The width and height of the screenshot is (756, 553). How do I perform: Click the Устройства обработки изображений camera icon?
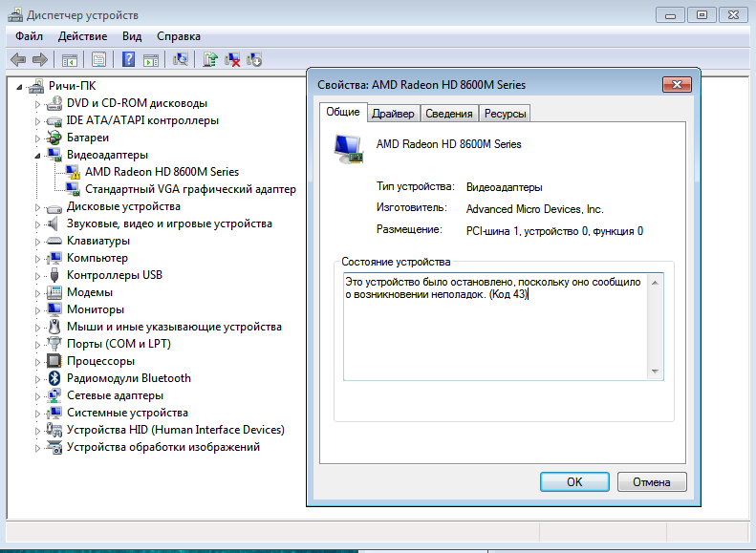pyautogui.click(x=54, y=447)
